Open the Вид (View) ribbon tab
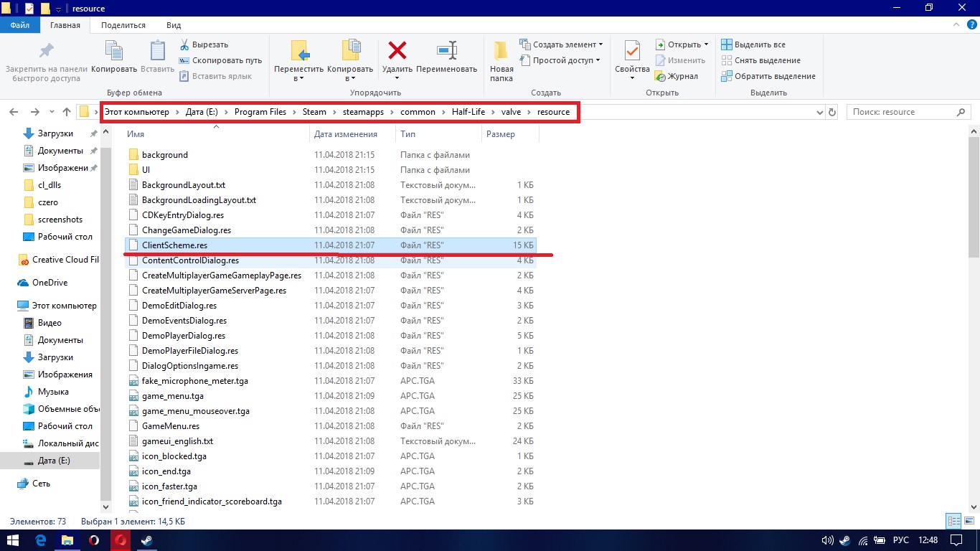Image resolution: width=980 pixels, height=551 pixels. (174, 25)
